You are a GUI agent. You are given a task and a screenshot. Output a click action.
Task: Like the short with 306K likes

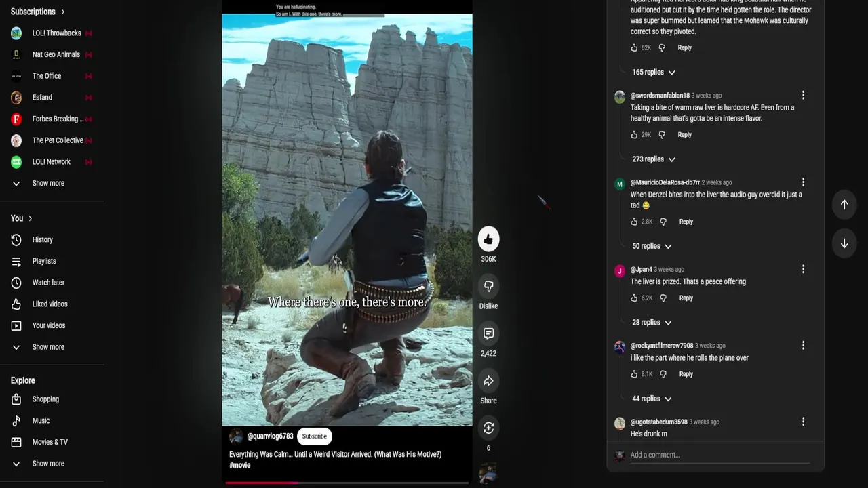(488, 239)
